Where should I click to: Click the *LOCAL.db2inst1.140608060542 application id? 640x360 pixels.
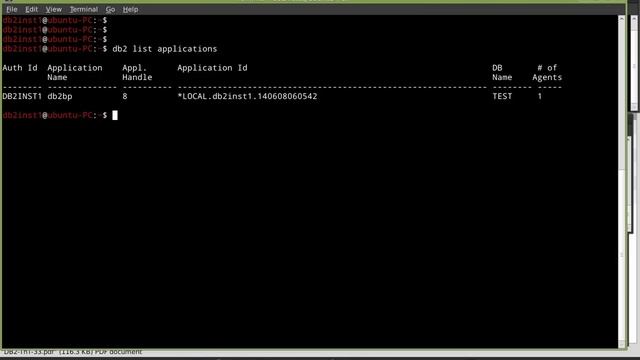pos(247,96)
